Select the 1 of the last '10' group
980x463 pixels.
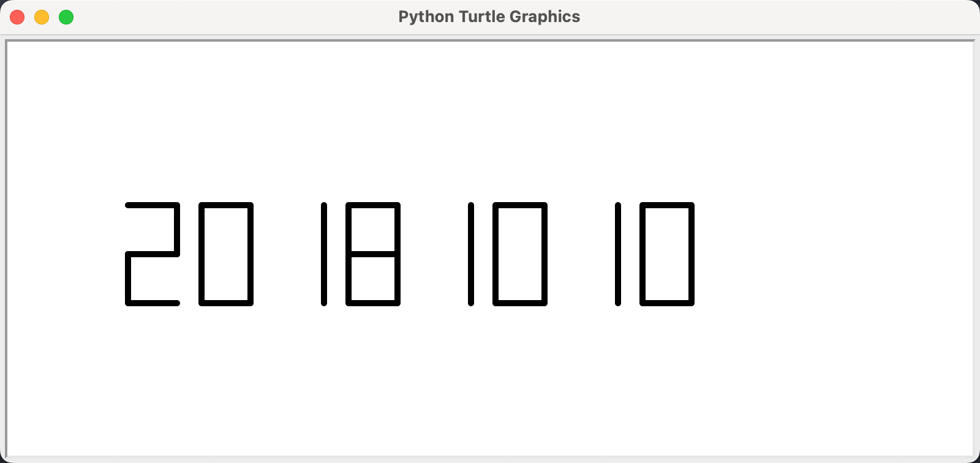pos(618,254)
